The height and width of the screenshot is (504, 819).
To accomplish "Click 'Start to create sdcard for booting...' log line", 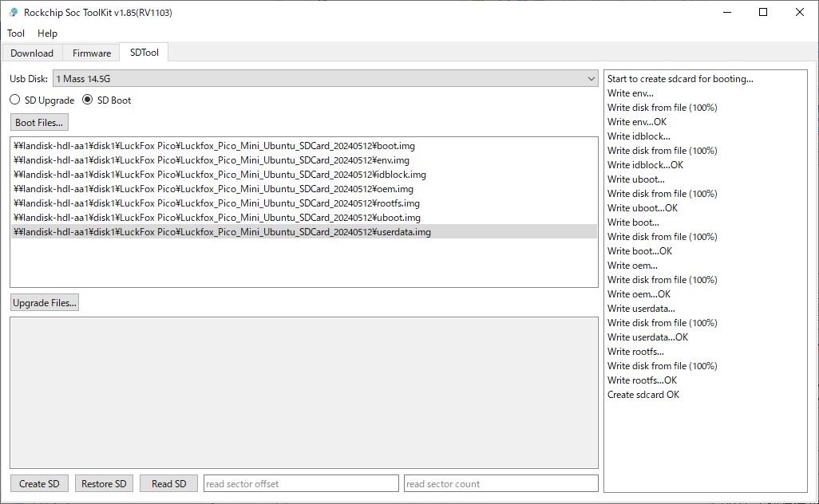I will click(x=680, y=79).
